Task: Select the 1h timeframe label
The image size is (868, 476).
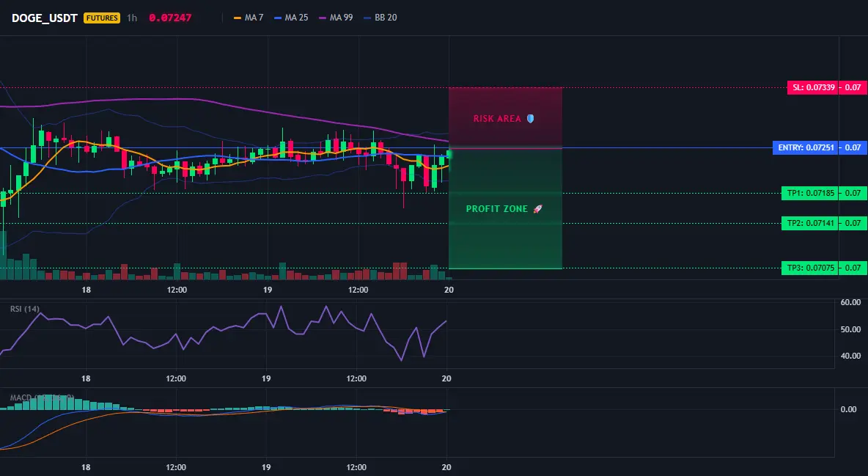Action: [132, 18]
